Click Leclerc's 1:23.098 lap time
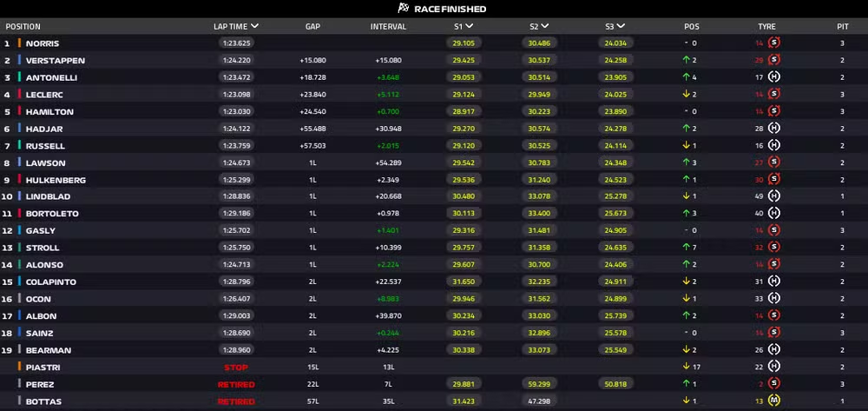Viewport: 868px width, 411px height. (236, 94)
